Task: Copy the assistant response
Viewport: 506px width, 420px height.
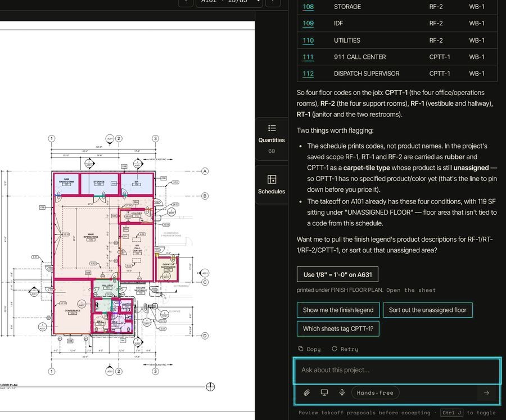Action: [x=309, y=349]
